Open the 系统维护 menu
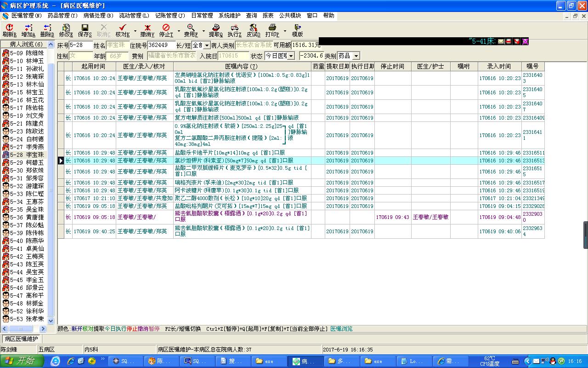This screenshot has width=588, height=368. [x=230, y=16]
